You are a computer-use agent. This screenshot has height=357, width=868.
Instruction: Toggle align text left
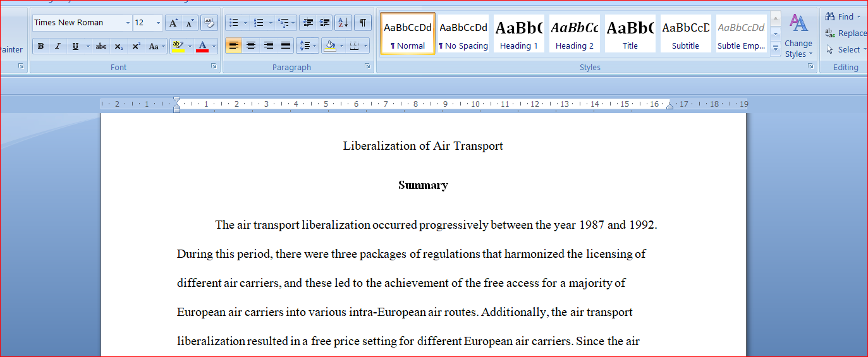tap(234, 45)
